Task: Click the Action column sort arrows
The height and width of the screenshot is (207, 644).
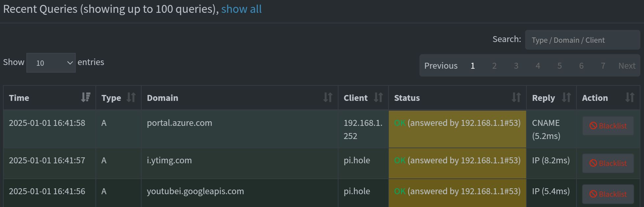Action: pos(630,97)
